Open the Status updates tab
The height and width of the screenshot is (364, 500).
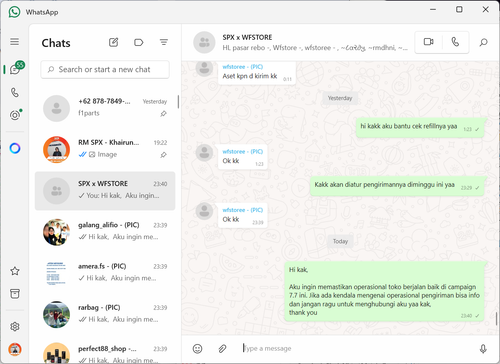point(15,115)
